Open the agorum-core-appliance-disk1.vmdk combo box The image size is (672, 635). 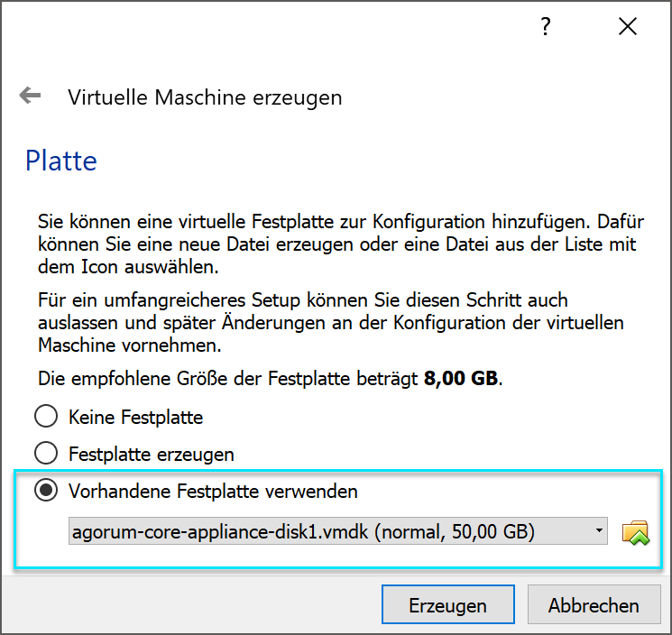point(337,531)
